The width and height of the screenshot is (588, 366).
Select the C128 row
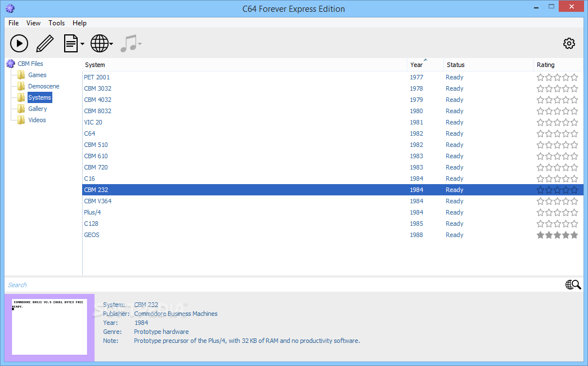click(x=333, y=224)
